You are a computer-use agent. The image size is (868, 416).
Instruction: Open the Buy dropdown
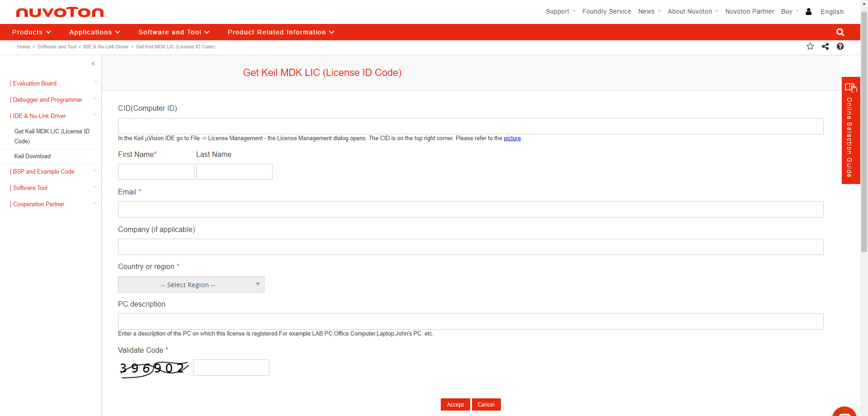coord(790,11)
